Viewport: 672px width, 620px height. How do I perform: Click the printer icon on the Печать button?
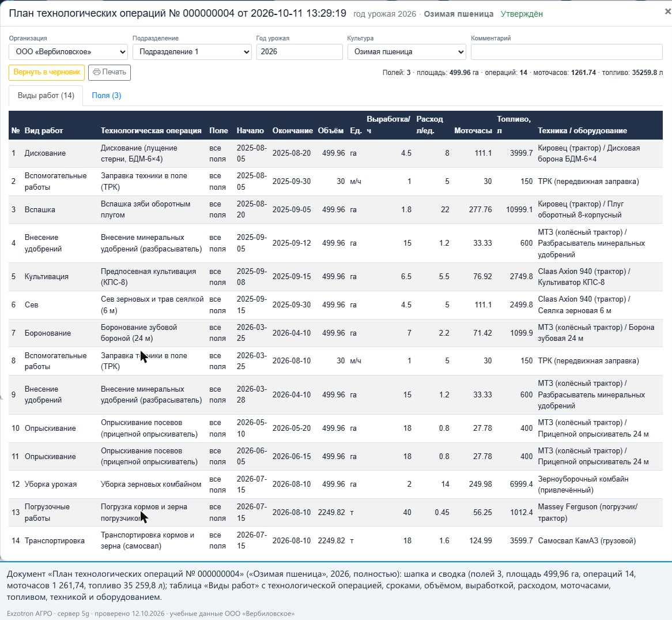coord(97,72)
